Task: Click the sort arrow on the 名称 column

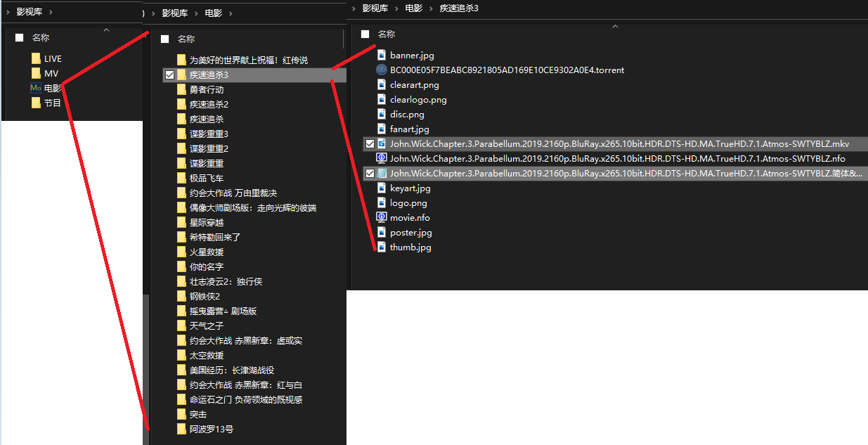Action: 615,25
